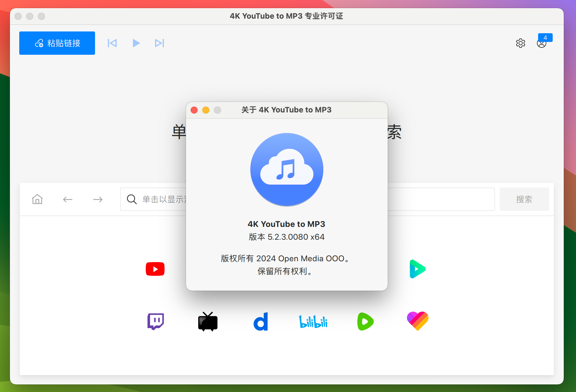Skip to next track in the toolbar
The height and width of the screenshot is (392, 576).
[159, 43]
